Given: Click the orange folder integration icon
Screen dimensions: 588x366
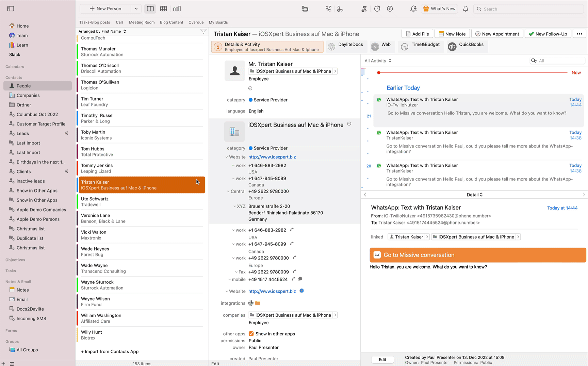Looking at the screenshot, I should (x=258, y=303).
